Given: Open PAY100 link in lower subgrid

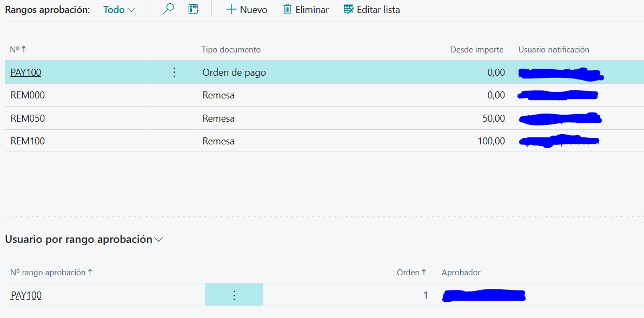Looking at the screenshot, I should 26,295.
